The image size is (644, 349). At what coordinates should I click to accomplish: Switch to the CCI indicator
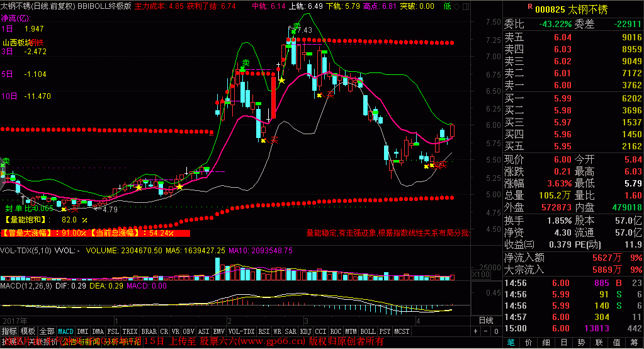321,331
